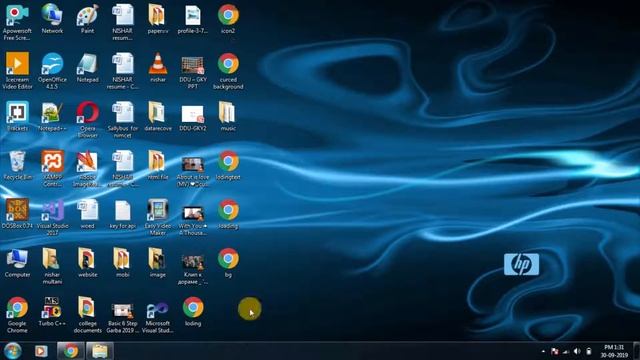Open the Opera Browser shortcut
640x360 pixels.
coord(87,119)
